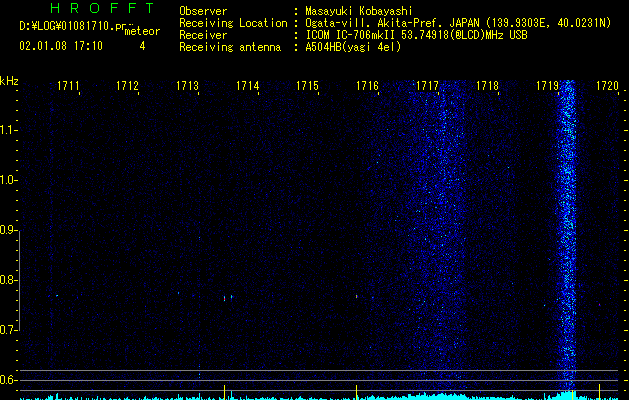The height and width of the screenshot is (400, 629).
Task: Click the 1718 time axis label
Action: pos(487,86)
